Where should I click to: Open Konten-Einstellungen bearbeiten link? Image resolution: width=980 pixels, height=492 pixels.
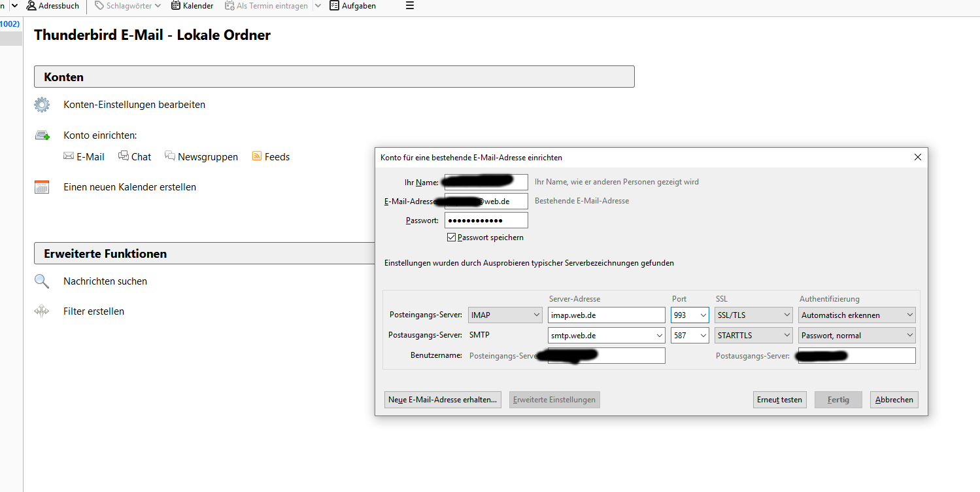tap(134, 105)
